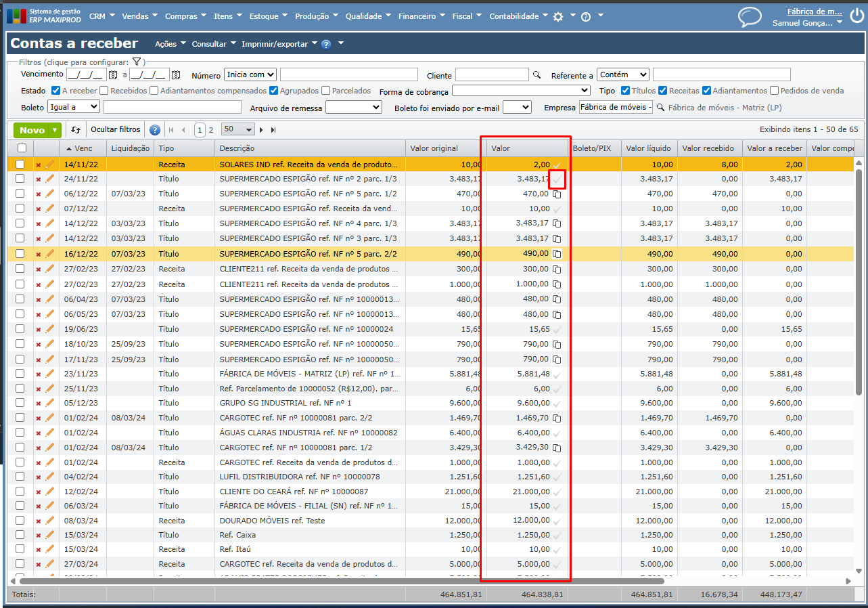Viewport: 868px width, 608px height.
Task: Expand the items-per-page dropdown showing 50
Action: click(x=237, y=130)
